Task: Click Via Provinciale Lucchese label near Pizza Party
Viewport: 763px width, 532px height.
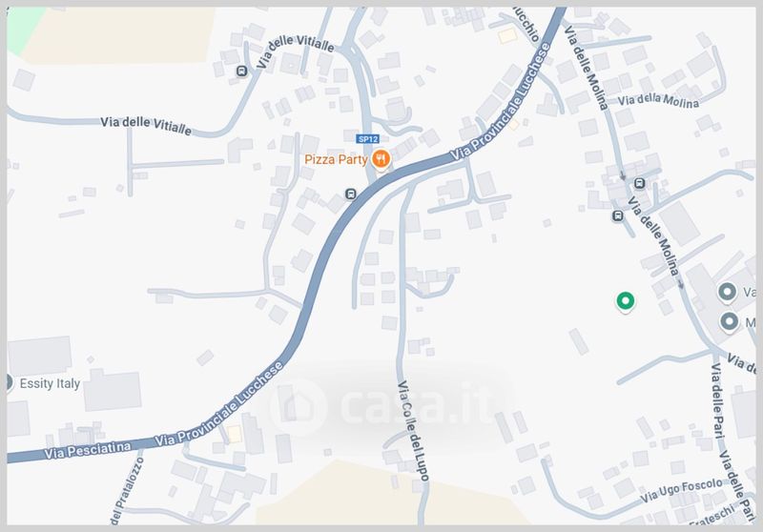Action: click(500, 102)
